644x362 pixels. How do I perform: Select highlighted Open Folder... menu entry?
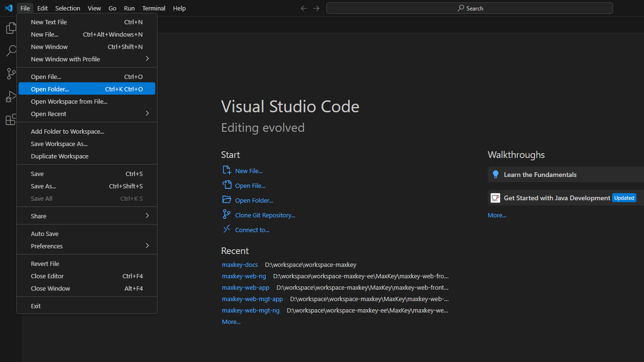click(87, 89)
